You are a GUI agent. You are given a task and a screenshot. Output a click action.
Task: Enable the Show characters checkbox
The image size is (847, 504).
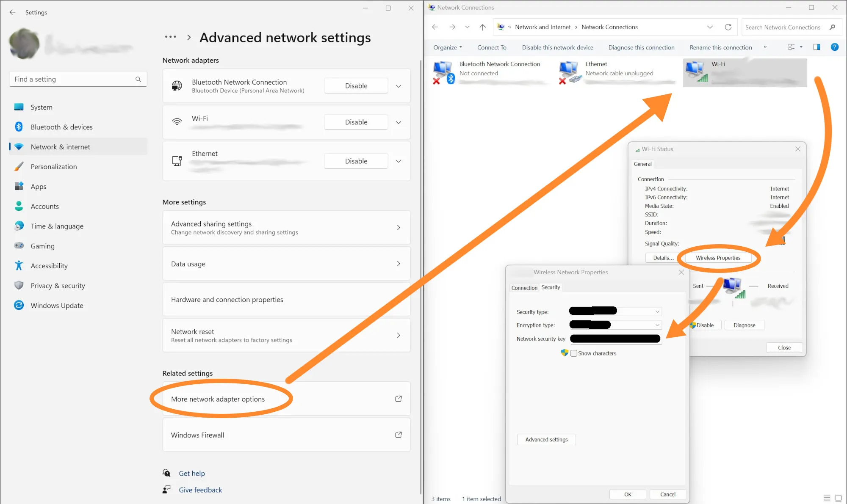(574, 353)
